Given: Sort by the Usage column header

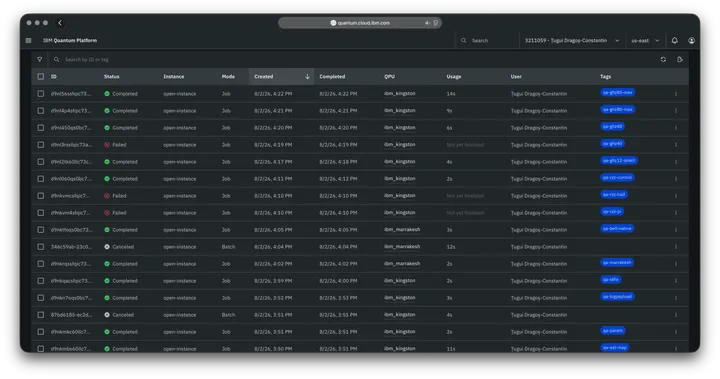Looking at the screenshot, I should pyautogui.click(x=454, y=77).
